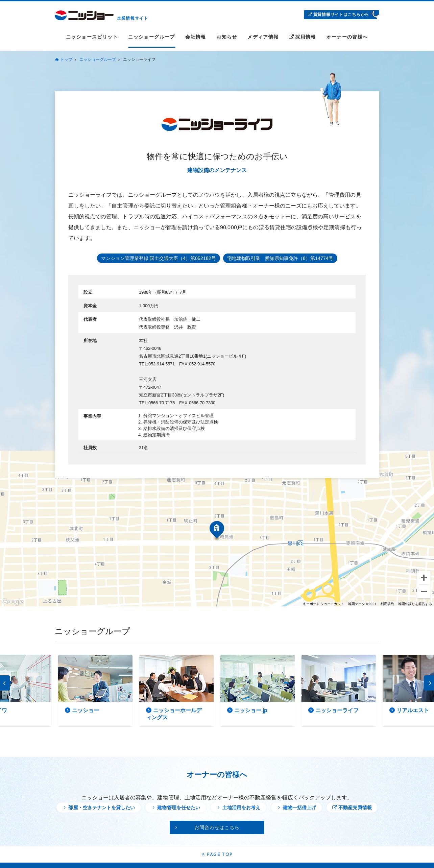The image size is (434, 868).
Task: Click the 企業情報サイト label beside logo
Action: (x=132, y=18)
